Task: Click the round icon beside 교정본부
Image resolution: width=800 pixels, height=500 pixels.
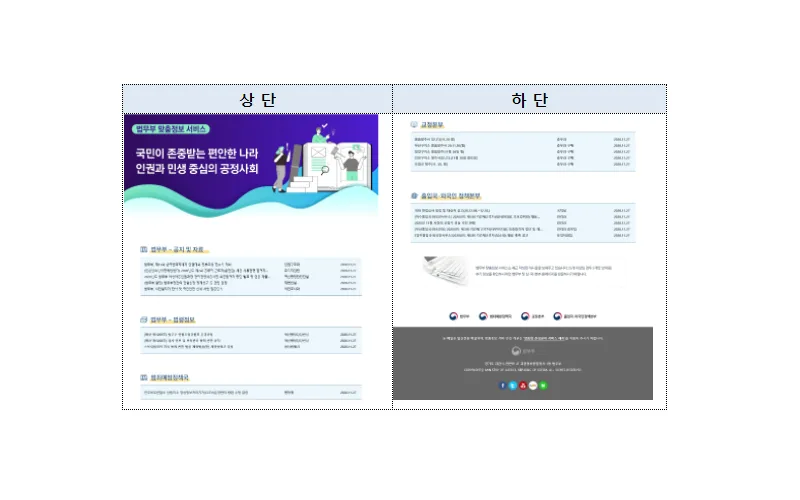Action: pyautogui.click(x=414, y=124)
